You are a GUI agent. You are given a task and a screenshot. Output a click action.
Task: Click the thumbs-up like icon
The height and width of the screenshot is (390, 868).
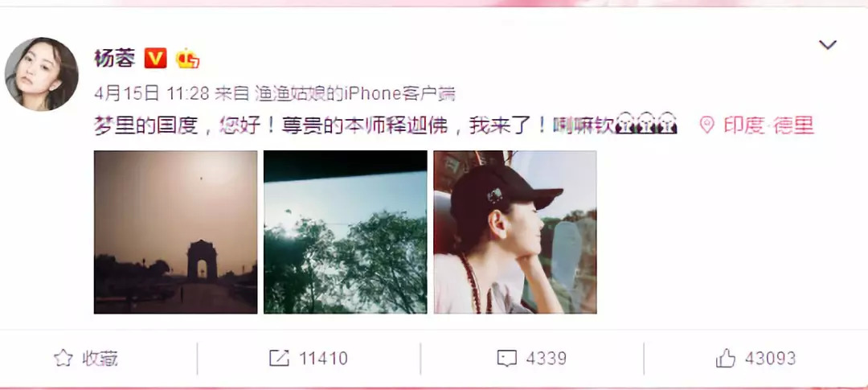[x=725, y=359]
